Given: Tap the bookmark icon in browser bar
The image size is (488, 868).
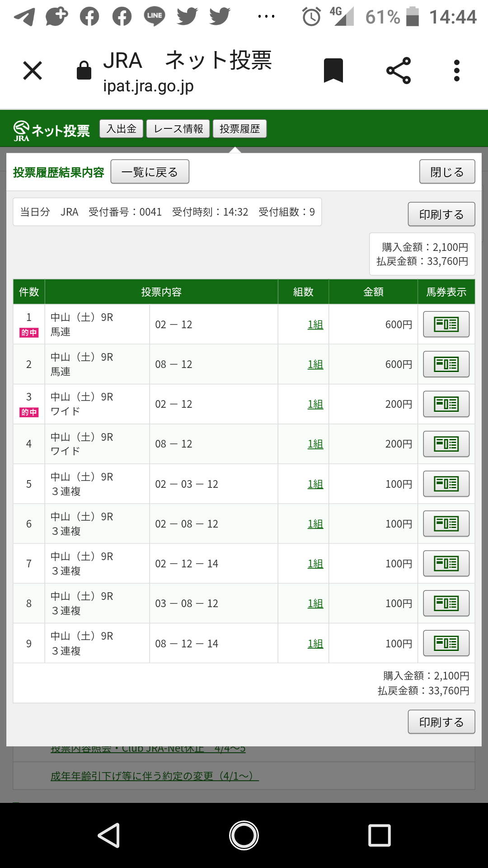Looking at the screenshot, I should 333,71.
